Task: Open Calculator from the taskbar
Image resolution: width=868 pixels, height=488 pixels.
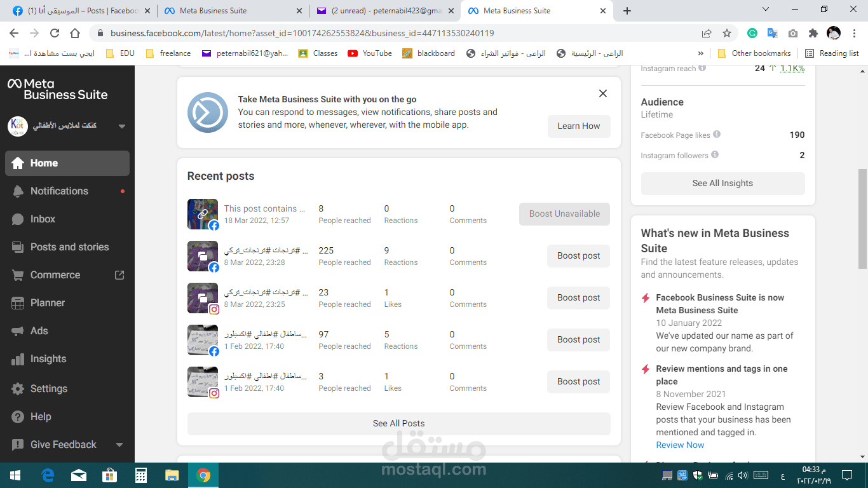Action: (141, 475)
